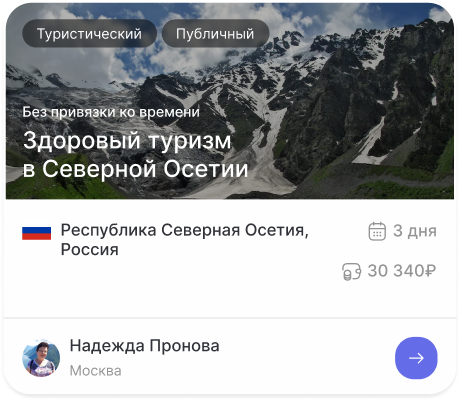Click the purple arrow button
The height and width of the screenshot is (401, 460).
(416, 358)
